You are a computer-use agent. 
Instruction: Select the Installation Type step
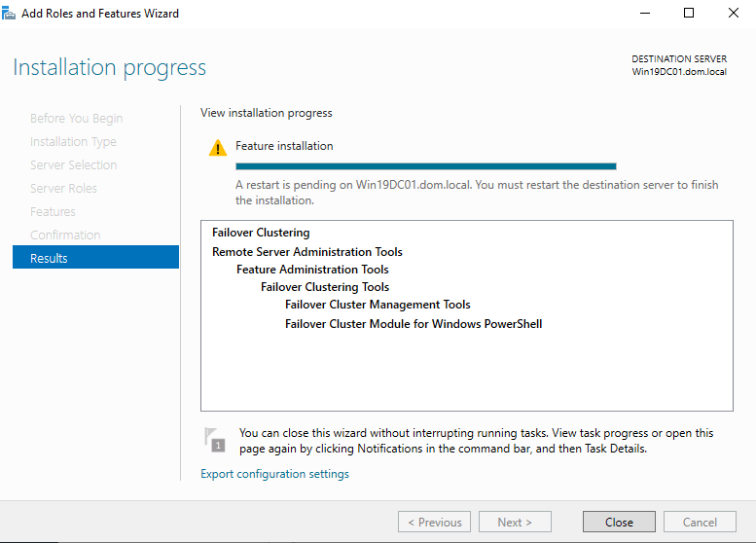pyautogui.click(x=73, y=141)
